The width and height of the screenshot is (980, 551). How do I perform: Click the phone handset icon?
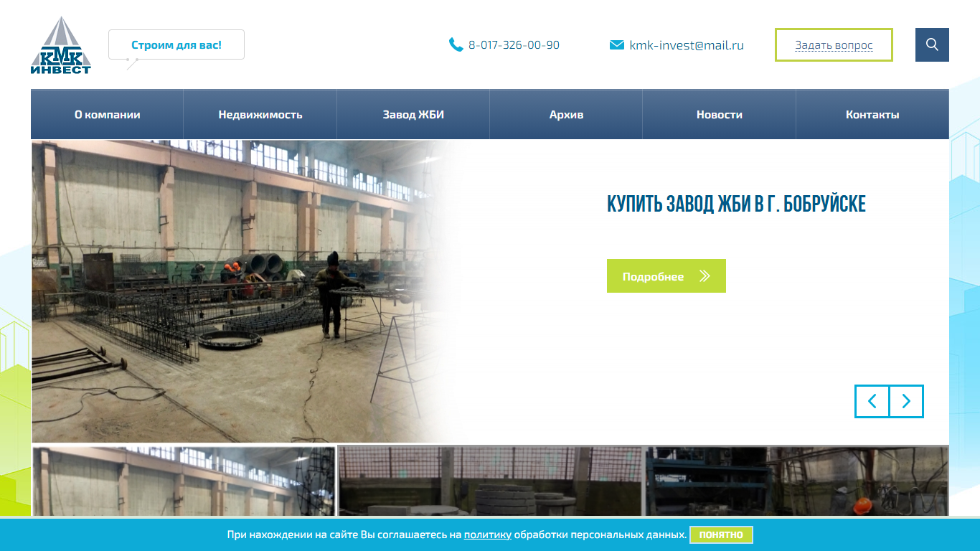click(456, 44)
